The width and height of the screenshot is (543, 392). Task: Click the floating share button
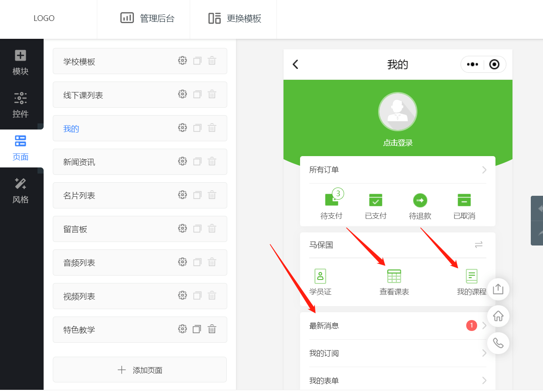tap(498, 289)
